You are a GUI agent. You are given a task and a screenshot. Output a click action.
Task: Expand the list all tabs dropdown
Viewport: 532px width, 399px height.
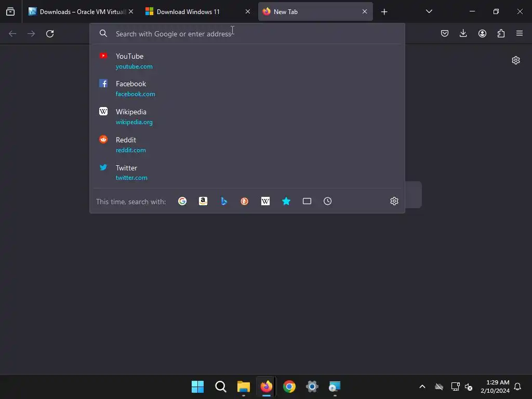[x=429, y=11]
